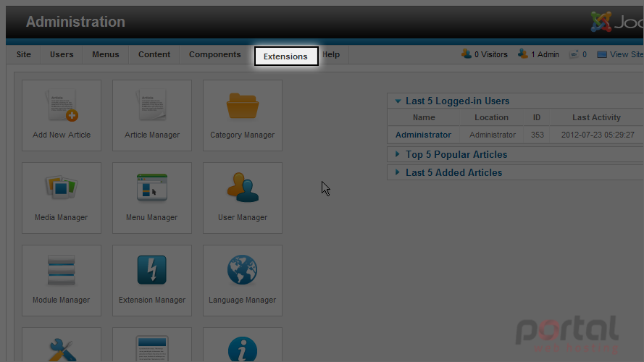Click the Administration title text

click(x=75, y=22)
